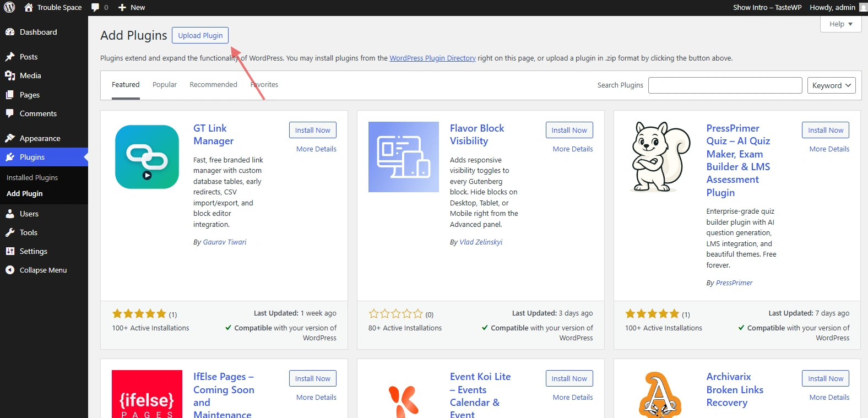Click admin avatar icon in top bar
The image size is (868, 418).
coord(863,8)
